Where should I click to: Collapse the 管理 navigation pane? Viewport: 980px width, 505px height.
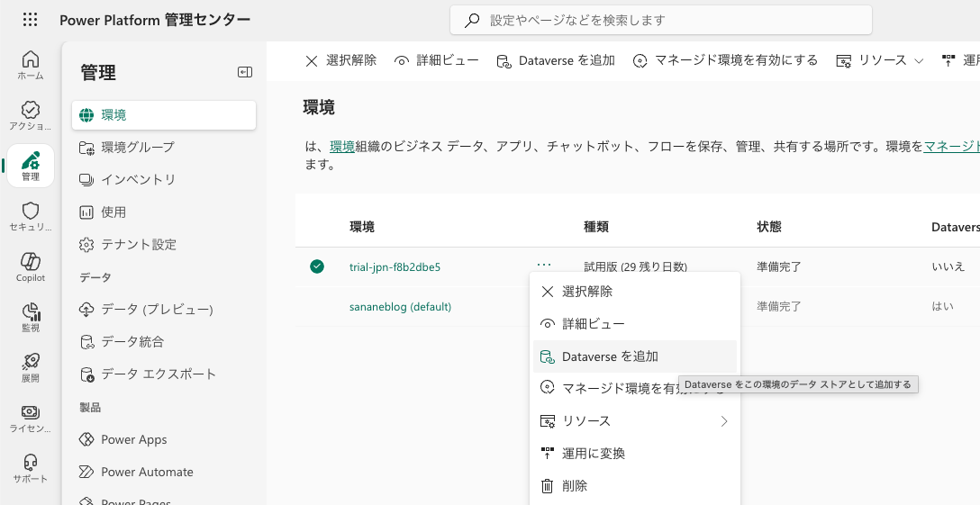245,73
